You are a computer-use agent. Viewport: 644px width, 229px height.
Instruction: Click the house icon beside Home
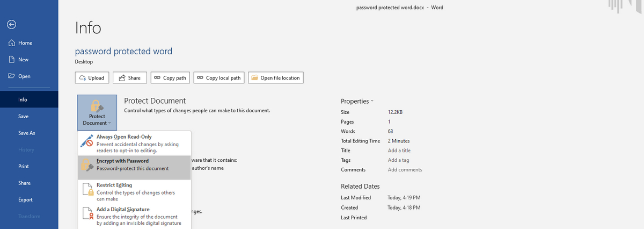click(x=11, y=43)
